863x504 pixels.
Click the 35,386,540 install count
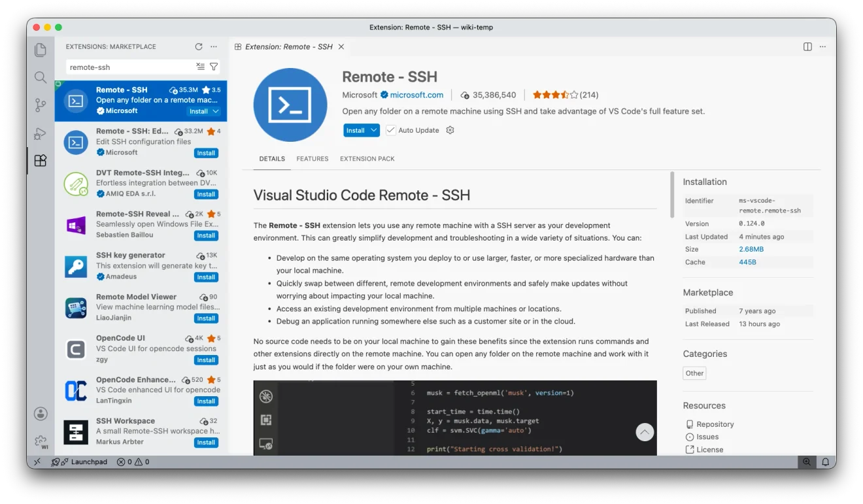(x=489, y=95)
